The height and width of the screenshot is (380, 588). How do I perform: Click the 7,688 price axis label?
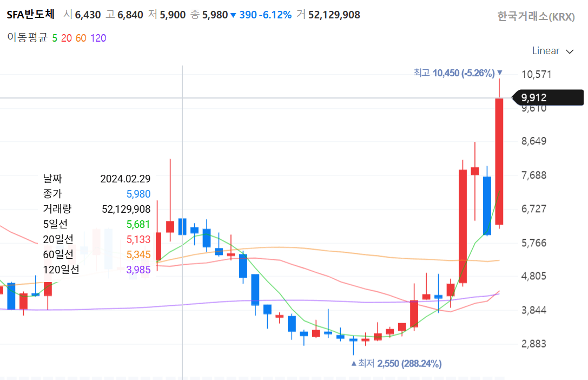534,175
